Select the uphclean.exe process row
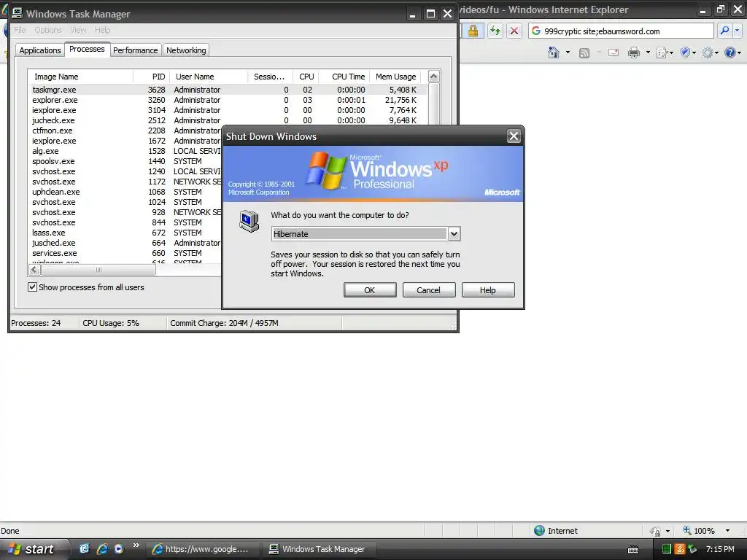The image size is (747, 560). (x=125, y=192)
